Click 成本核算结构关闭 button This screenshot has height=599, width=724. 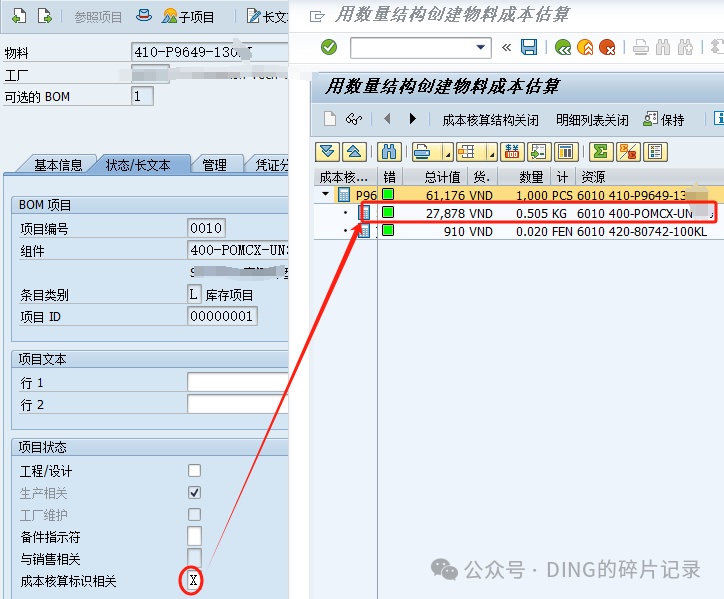tap(490, 120)
